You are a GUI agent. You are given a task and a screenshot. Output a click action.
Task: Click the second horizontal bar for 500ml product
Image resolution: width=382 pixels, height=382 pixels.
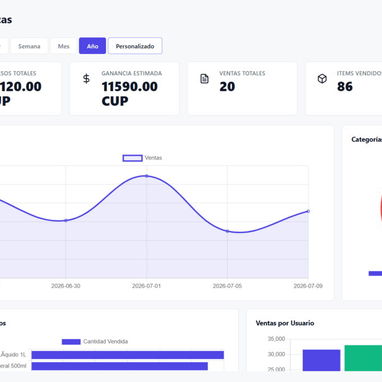pyautogui.click(x=120, y=366)
